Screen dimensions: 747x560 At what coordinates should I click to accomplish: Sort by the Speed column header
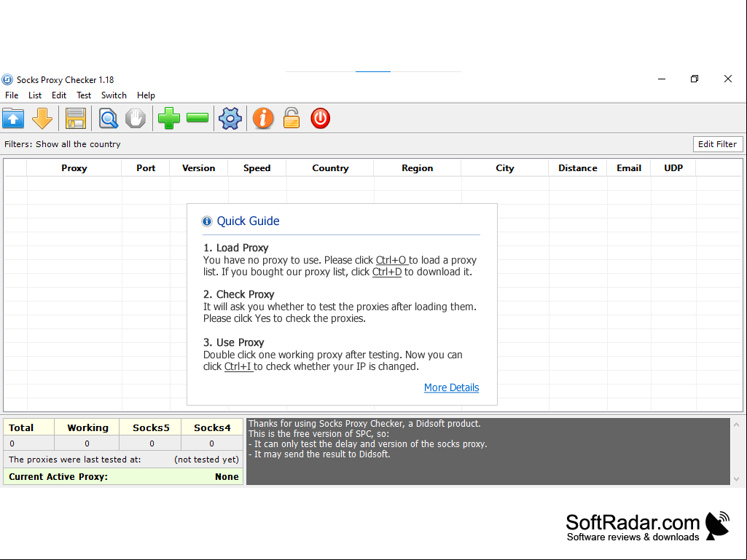pyautogui.click(x=257, y=168)
